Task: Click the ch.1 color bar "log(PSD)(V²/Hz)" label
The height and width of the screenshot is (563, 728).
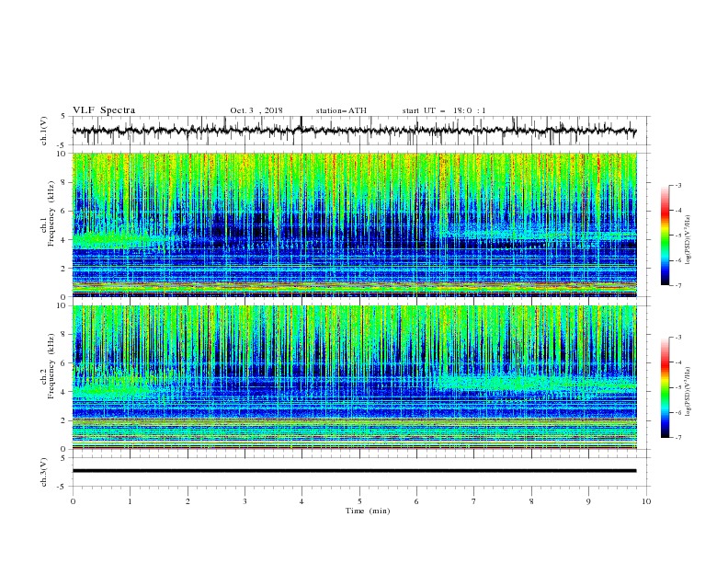Action: click(688, 240)
